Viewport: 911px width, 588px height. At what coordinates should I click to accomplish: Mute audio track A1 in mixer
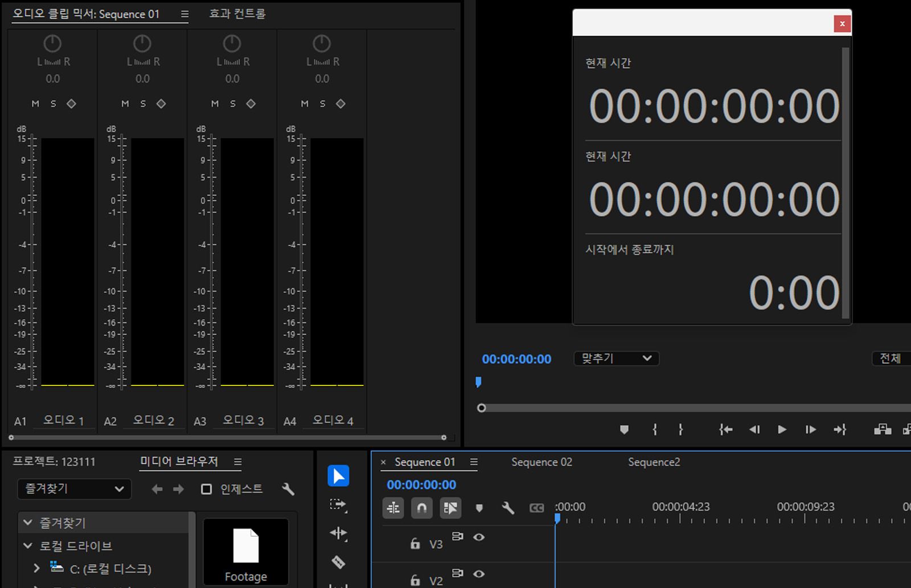pyautogui.click(x=35, y=104)
